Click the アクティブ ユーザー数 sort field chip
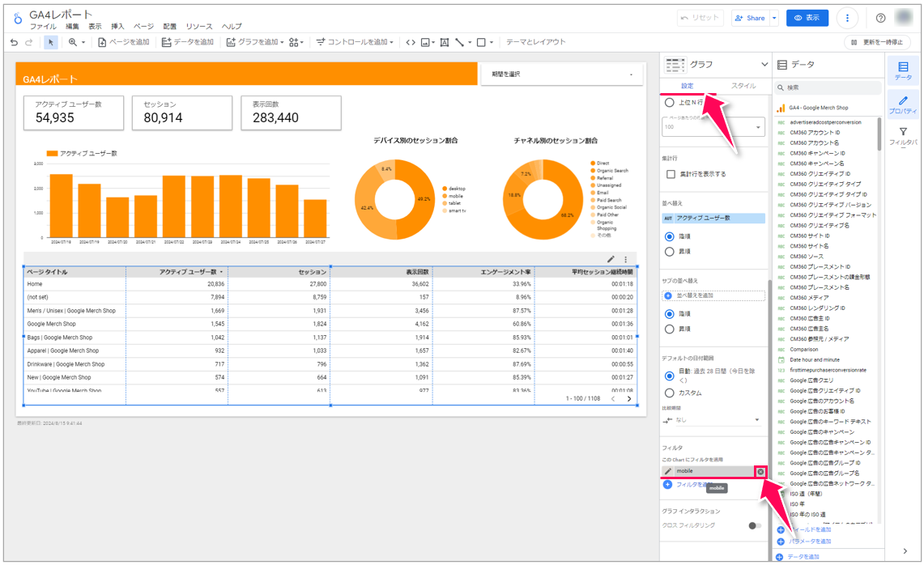The image size is (924, 565). 713,218
